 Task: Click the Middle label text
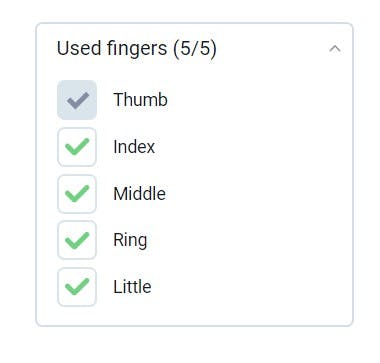(139, 194)
